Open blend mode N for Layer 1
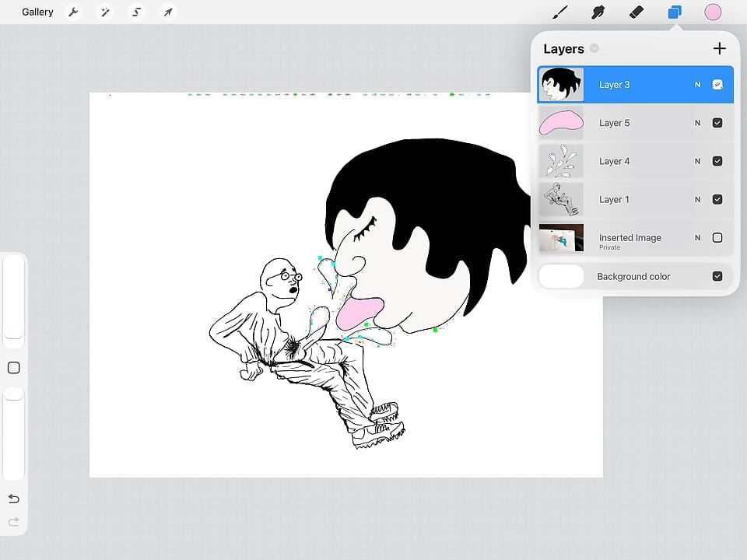 [697, 200]
